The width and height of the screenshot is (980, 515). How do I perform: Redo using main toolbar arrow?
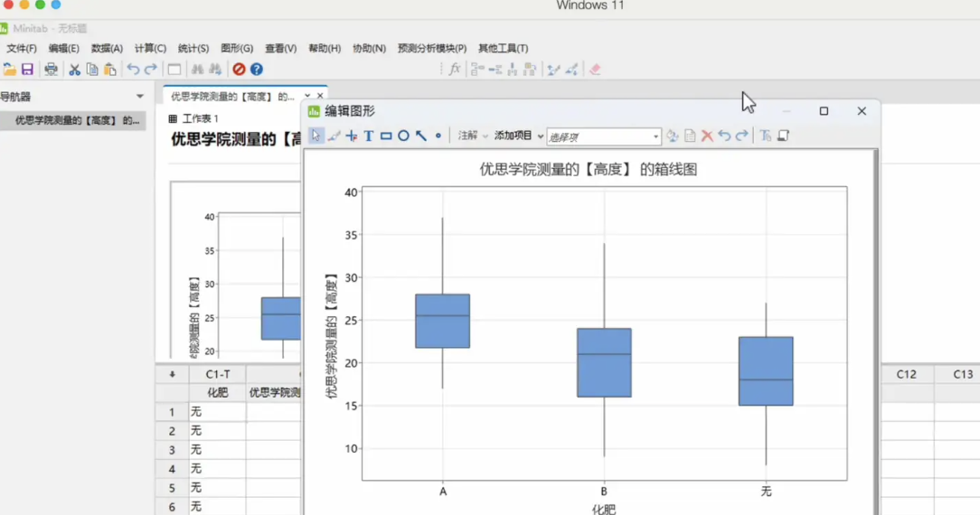[151, 70]
